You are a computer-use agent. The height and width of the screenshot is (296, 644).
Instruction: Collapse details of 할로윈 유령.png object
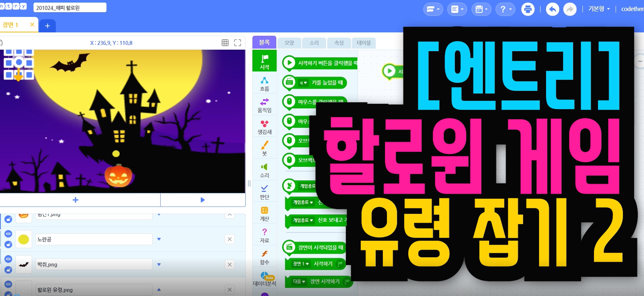coord(159,290)
